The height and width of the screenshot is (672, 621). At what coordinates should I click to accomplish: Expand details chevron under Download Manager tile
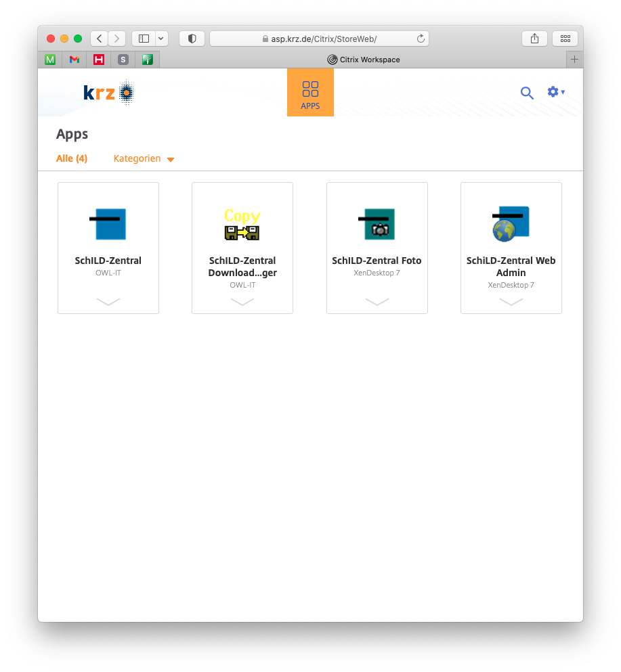pyautogui.click(x=242, y=302)
